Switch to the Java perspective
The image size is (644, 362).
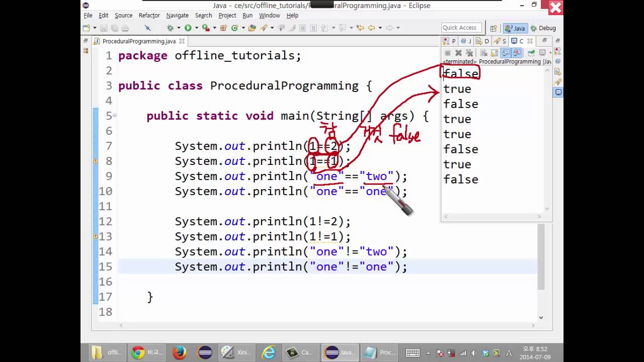515,28
